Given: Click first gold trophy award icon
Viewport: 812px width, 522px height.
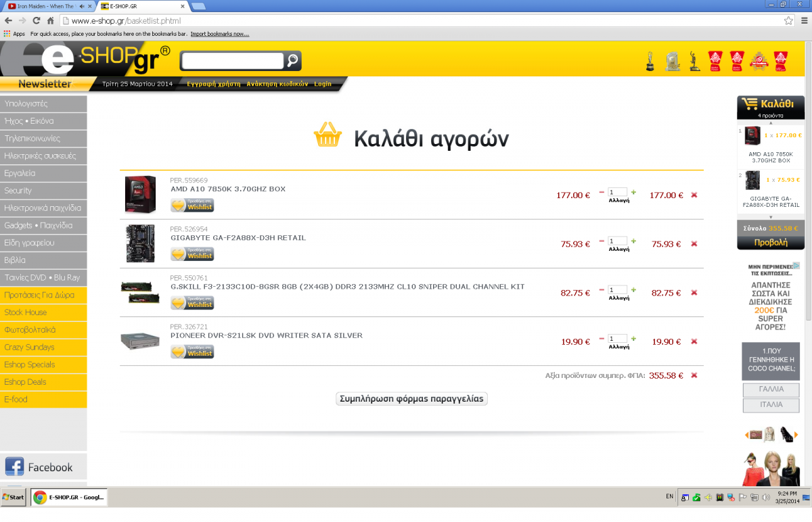Looking at the screenshot, I should click(x=650, y=62).
